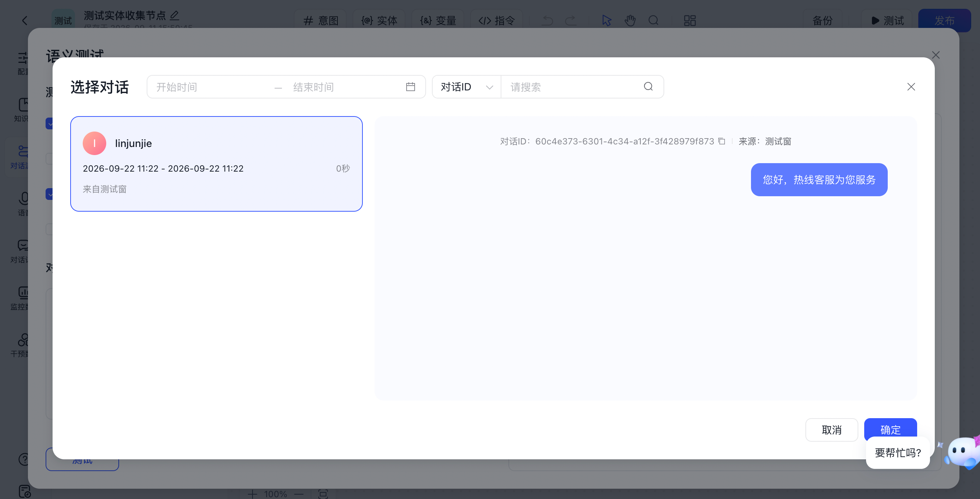980x499 pixels.
Task: Run the 测试 test button in toolbar
Action: click(887, 20)
